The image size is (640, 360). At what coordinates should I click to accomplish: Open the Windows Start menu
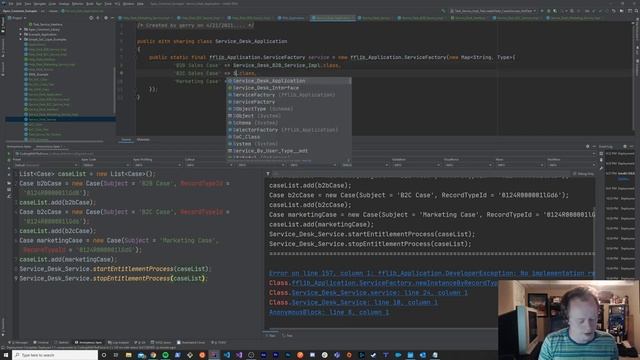[6, 355]
